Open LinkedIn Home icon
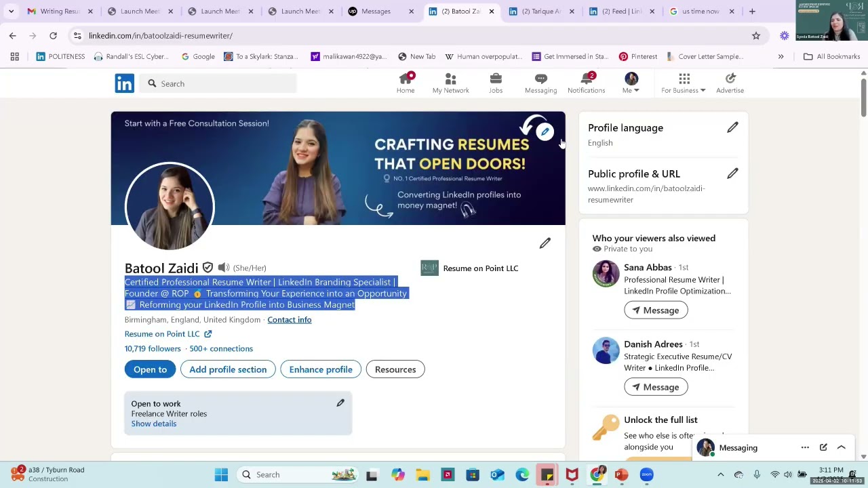 (x=406, y=83)
